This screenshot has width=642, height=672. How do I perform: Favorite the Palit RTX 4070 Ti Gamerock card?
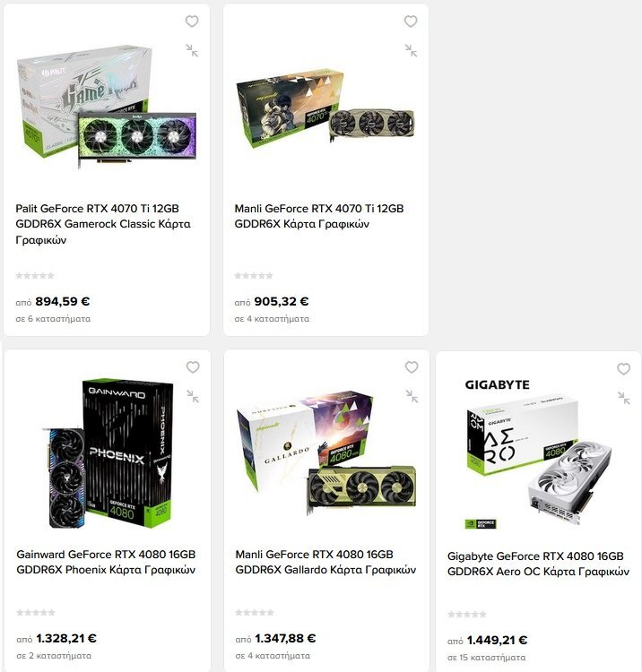(x=192, y=21)
